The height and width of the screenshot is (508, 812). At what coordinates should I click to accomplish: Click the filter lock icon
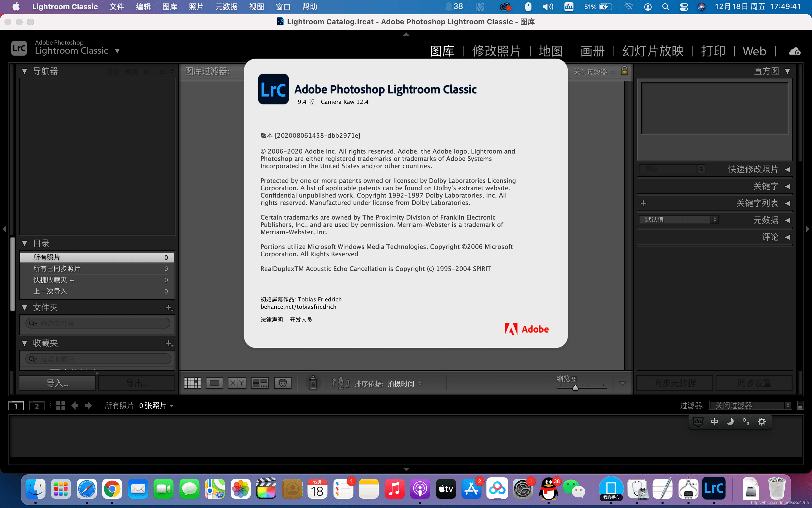coord(624,71)
